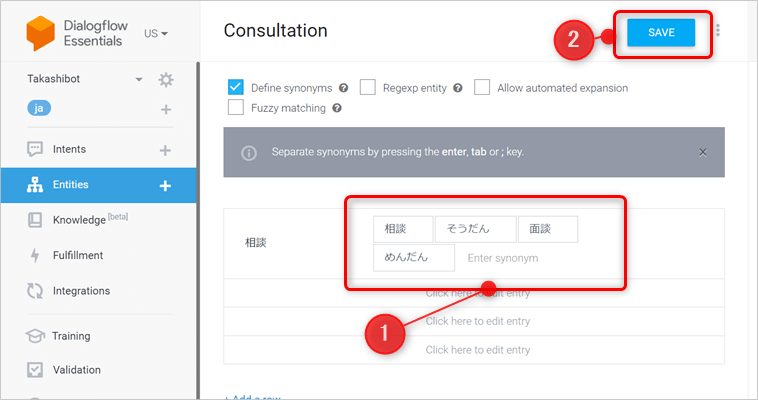Open Intents in the sidebar
Viewport: 758px width, 400px height.
coord(70,150)
